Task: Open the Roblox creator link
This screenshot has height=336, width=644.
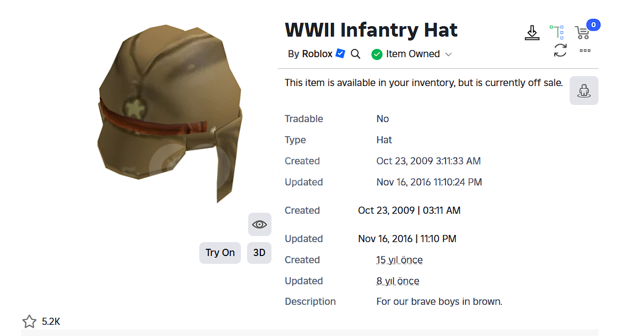Action: [317, 54]
